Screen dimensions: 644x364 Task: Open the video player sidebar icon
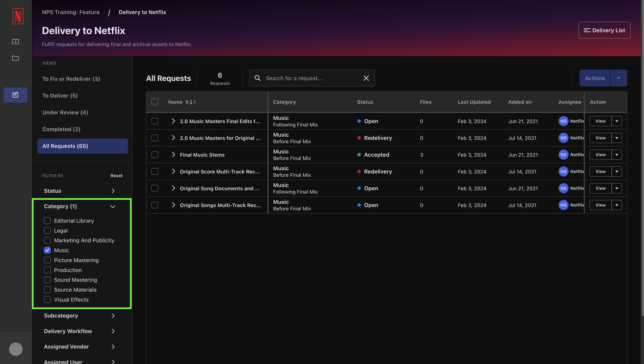pos(15,42)
